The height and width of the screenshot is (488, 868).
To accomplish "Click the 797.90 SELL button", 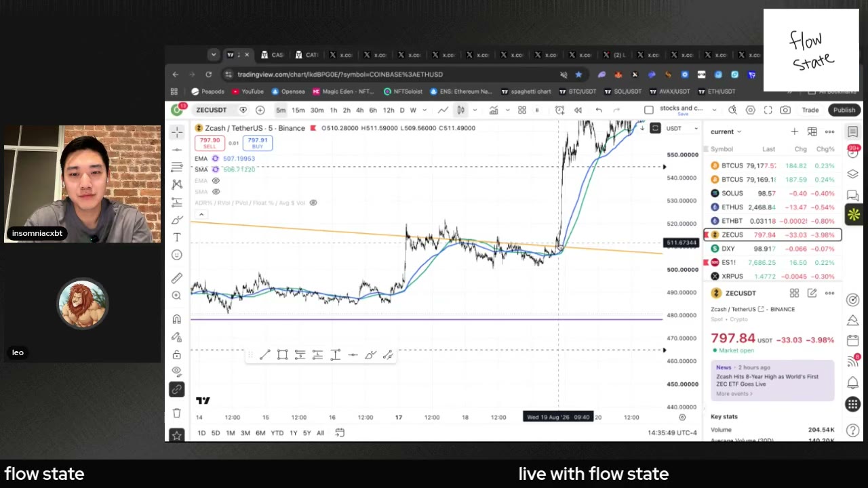I will point(210,143).
